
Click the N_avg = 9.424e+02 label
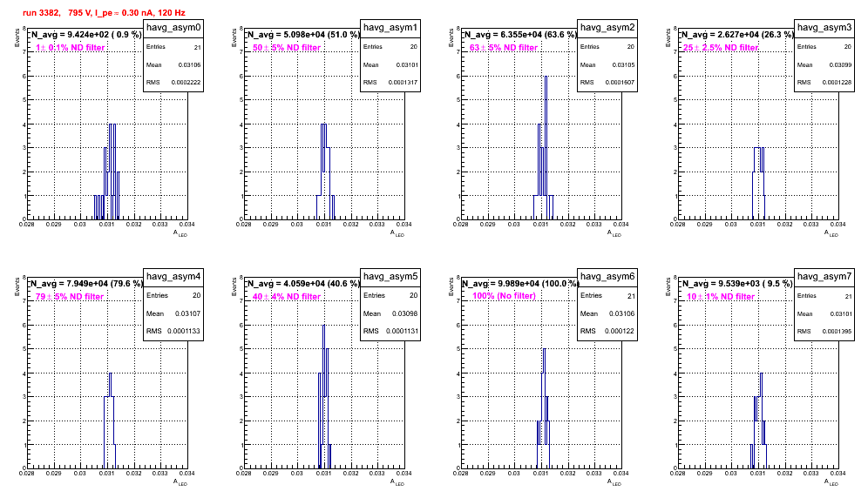tap(86, 35)
